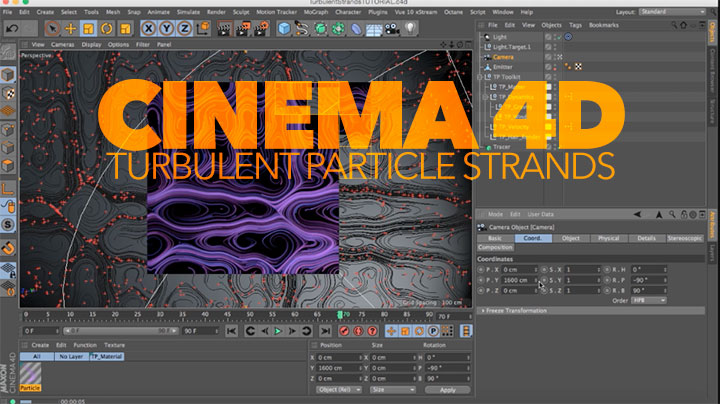Add a Cube primitive object

coord(284,29)
